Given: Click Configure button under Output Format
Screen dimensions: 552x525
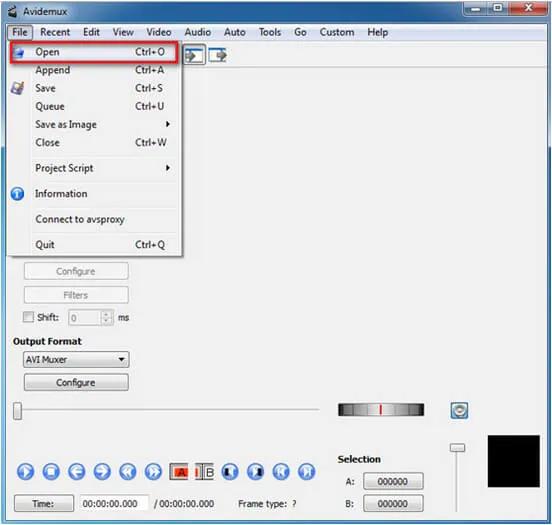Looking at the screenshot, I should pos(76,382).
